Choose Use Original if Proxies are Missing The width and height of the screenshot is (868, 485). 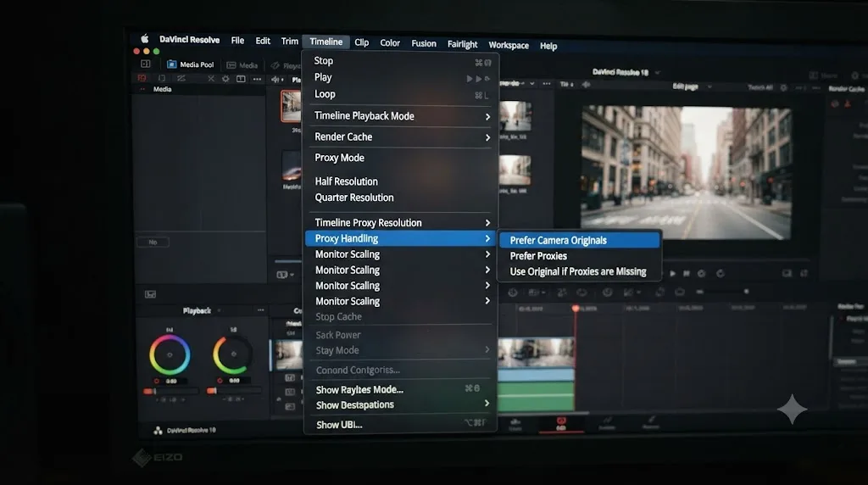[x=580, y=271]
